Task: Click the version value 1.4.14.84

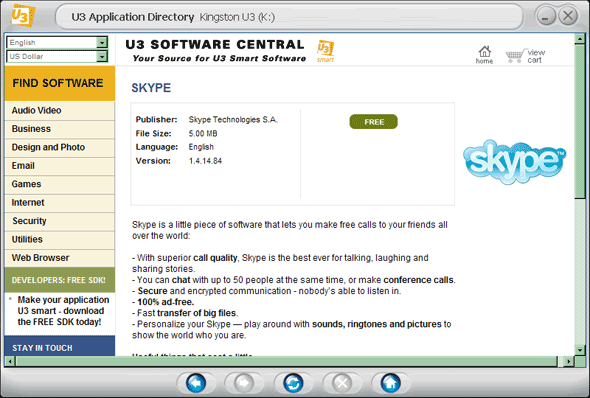Action: pyautogui.click(x=205, y=161)
